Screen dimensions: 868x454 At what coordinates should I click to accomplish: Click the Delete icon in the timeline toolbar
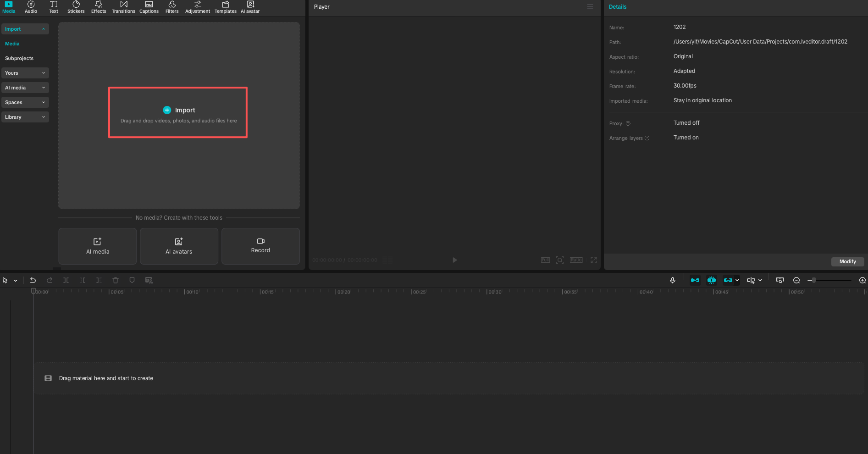click(115, 280)
